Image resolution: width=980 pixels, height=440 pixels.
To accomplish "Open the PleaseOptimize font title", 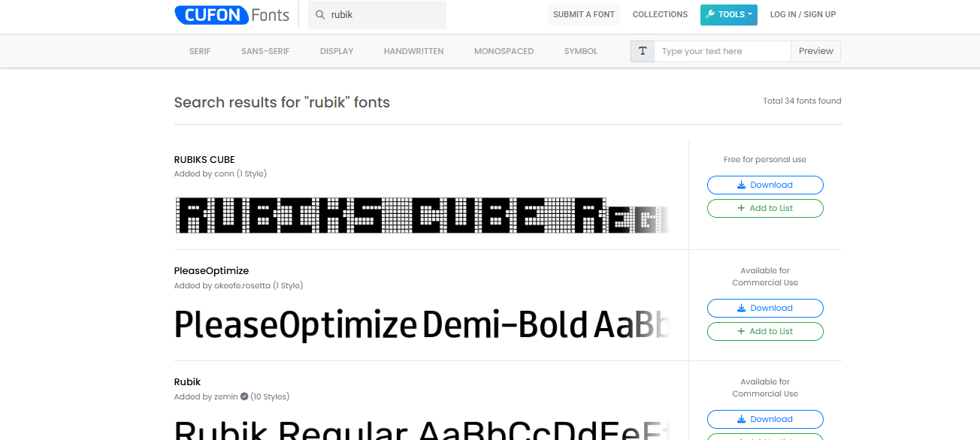I will tap(211, 270).
